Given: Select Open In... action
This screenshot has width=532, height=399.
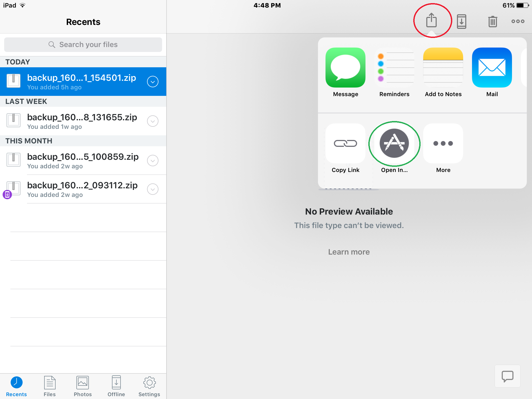Looking at the screenshot, I should pos(394,144).
